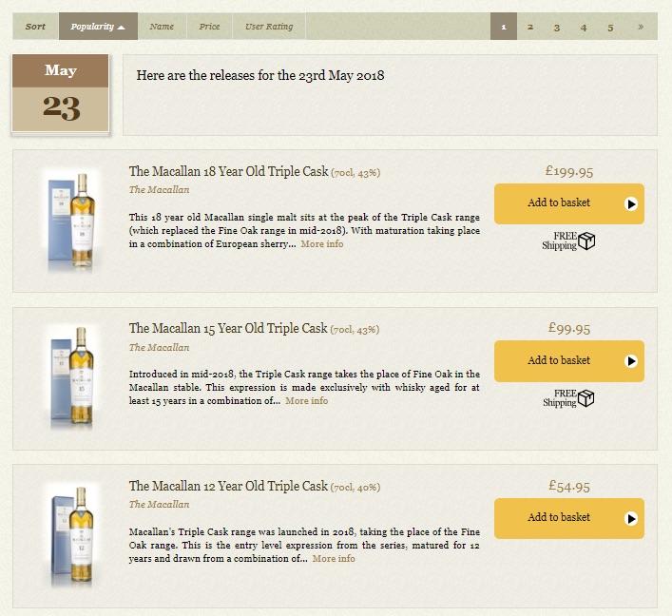Sort products by Price
The height and width of the screenshot is (616, 672).
(209, 27)
